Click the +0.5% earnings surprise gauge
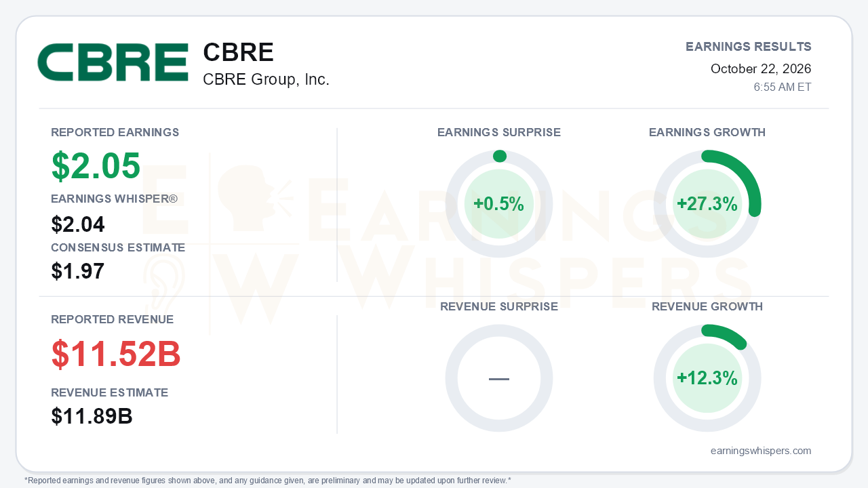 point(499,204)
